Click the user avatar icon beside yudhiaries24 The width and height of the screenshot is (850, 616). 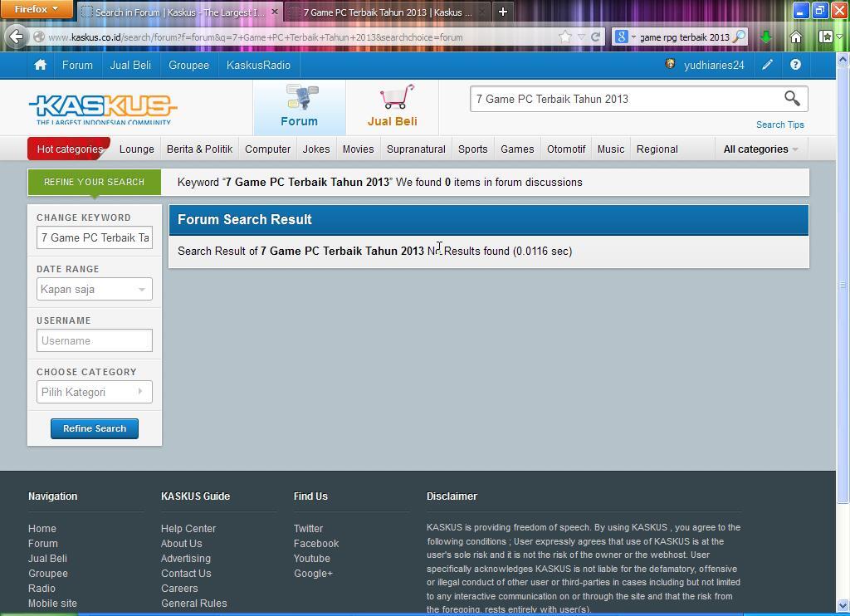tap(670, 64)
